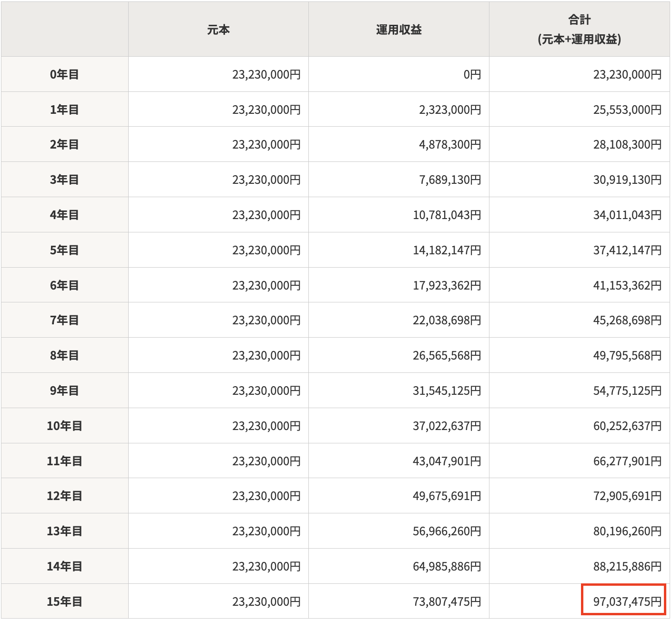Click the 合計 (元本+運用収益) column header
Screen dimensions: 672x621
(579, 30)
